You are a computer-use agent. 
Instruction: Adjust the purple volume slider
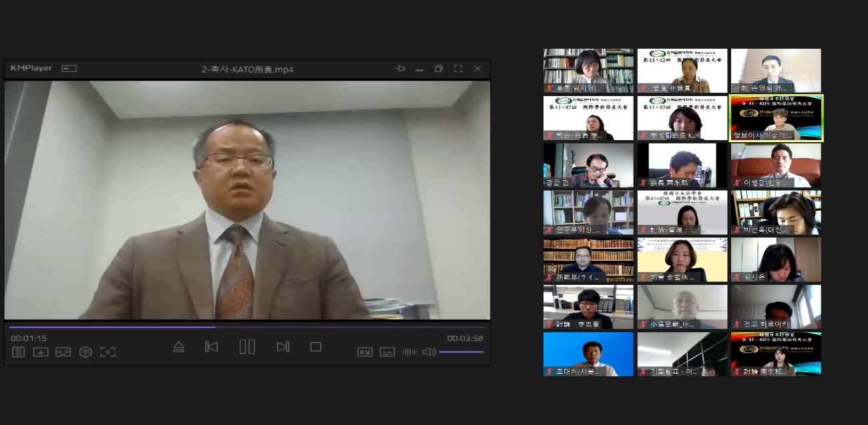point(461,352)
